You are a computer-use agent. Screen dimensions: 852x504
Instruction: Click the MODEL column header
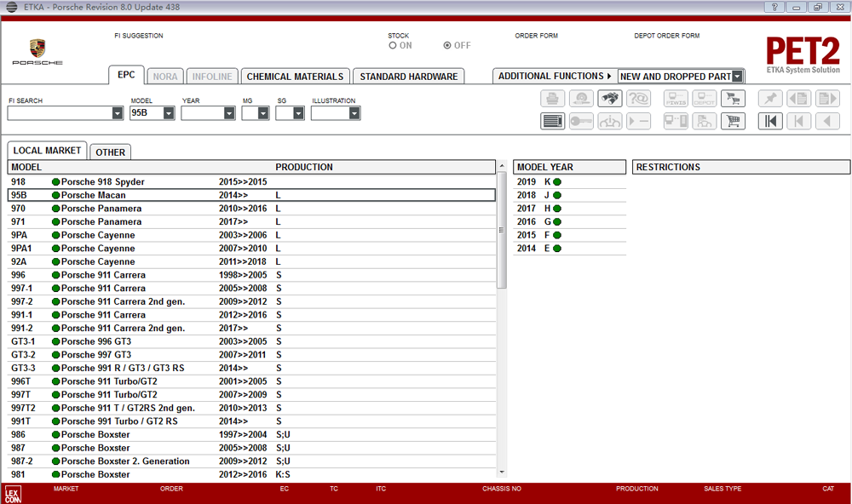26,167
